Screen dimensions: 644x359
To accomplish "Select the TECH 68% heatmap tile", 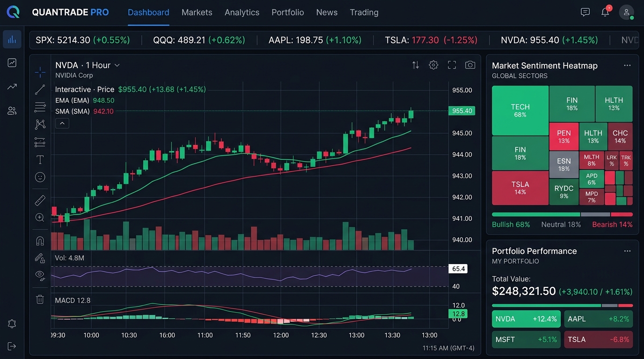I will (x=520, y=110).
